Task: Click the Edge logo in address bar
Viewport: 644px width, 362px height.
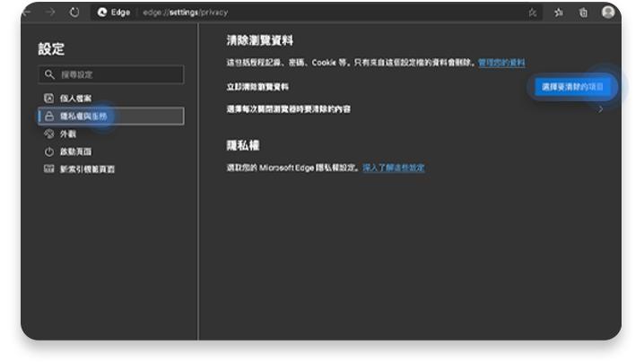Action: point(102,13)
